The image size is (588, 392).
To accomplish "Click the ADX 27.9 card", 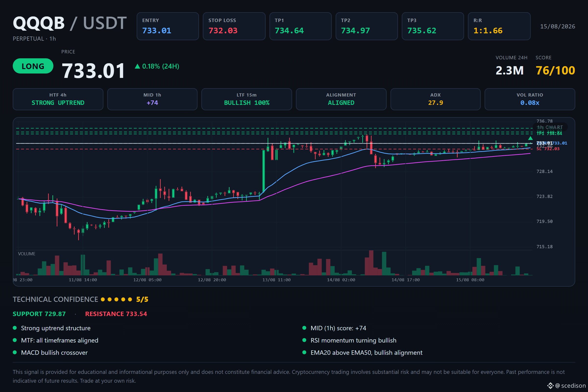I will pyautogui.click(x=435, y=99).
